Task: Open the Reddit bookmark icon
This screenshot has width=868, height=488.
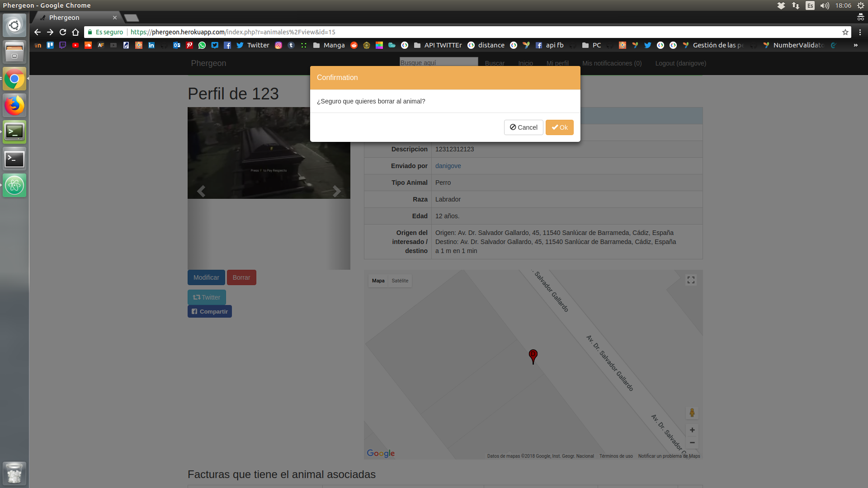Action: click(354, 45)
